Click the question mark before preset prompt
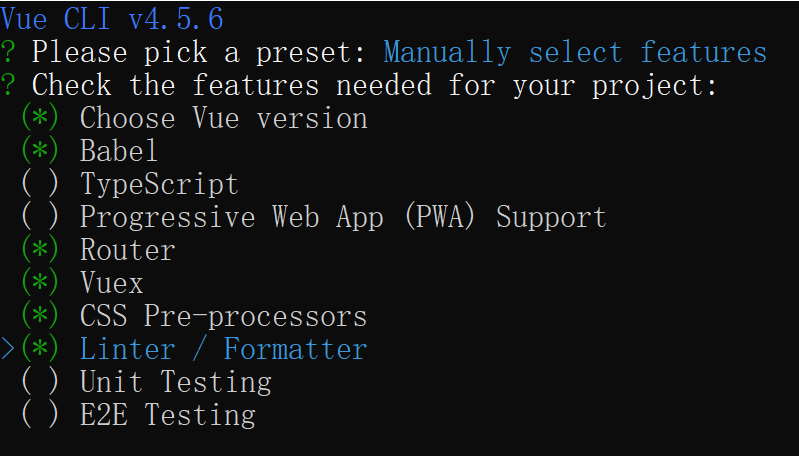The image size is (799, 456). point(8,52)
